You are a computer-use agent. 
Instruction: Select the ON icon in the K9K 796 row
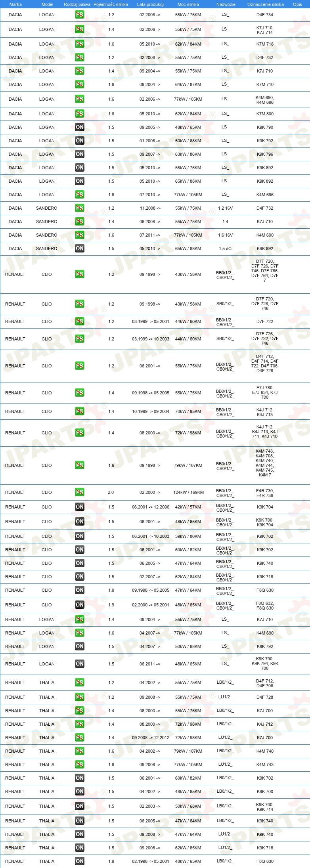click(79, 154)
